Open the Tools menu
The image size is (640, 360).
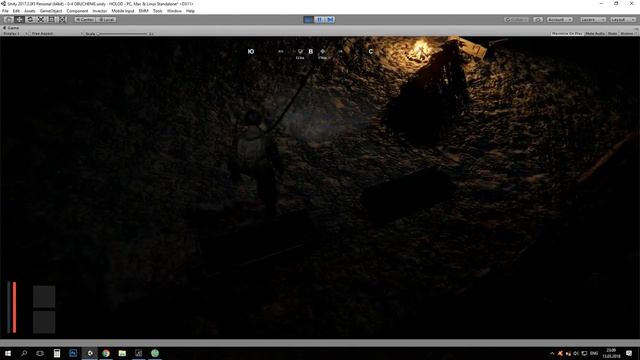coord(158,11)
